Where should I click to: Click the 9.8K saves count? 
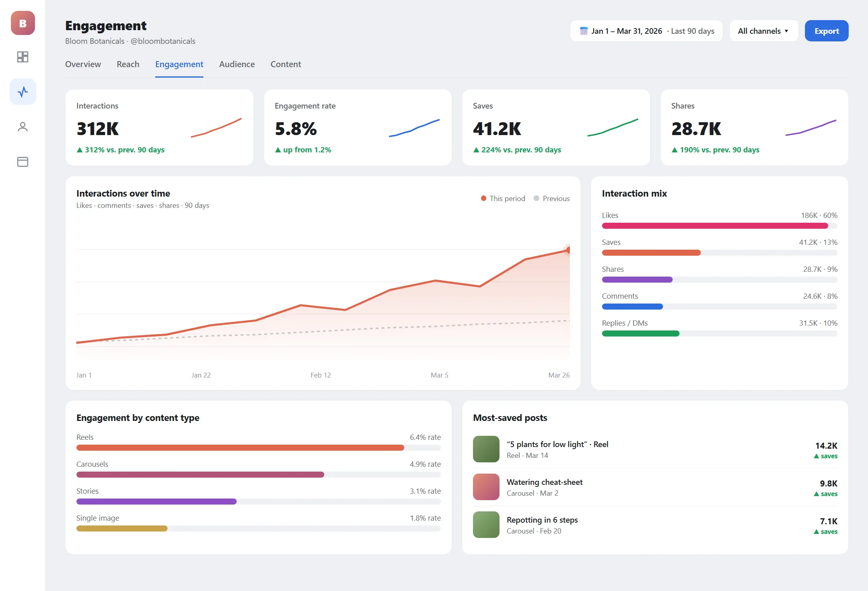tap(829, 484)
